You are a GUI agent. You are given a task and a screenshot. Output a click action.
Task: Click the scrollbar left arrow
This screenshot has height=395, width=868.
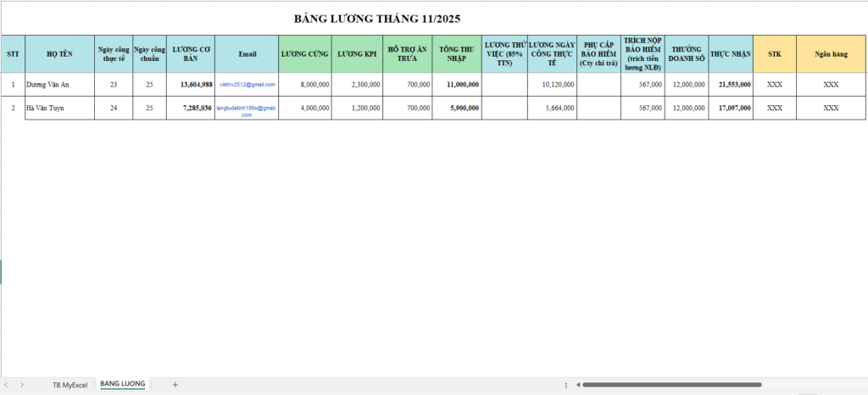pos(577,385)
